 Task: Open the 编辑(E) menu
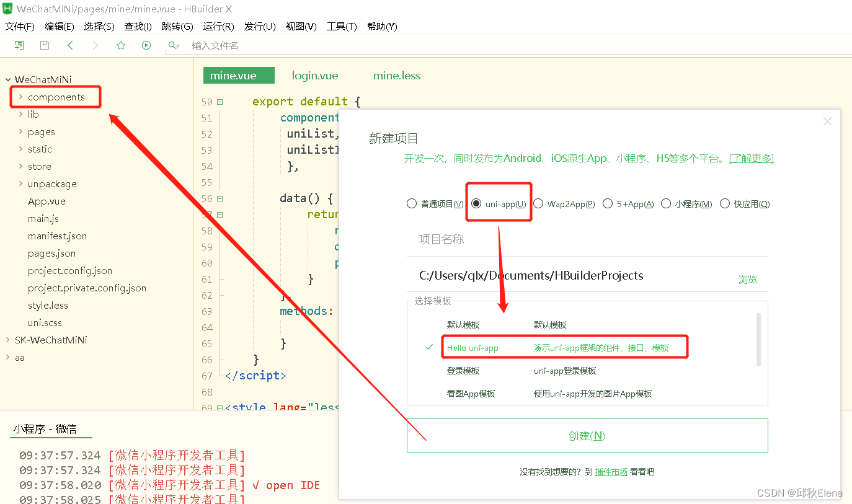click(x=60, y=27)
